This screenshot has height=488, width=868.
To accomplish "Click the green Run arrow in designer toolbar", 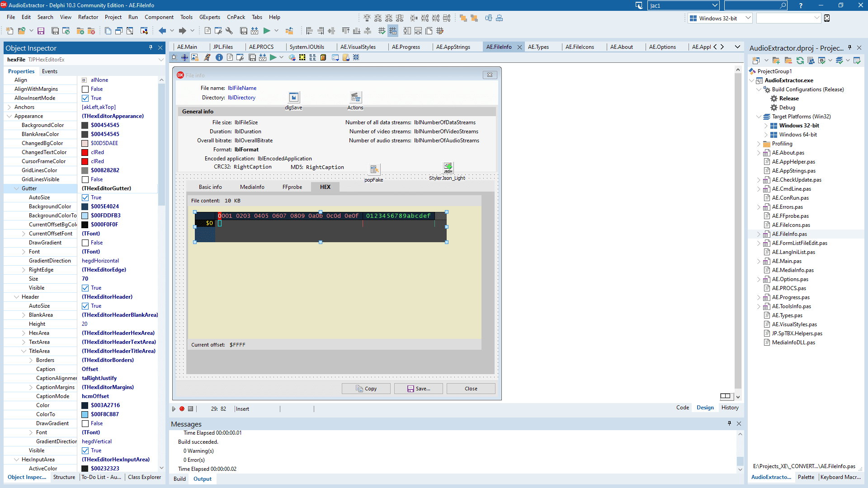I will (273, 57).
